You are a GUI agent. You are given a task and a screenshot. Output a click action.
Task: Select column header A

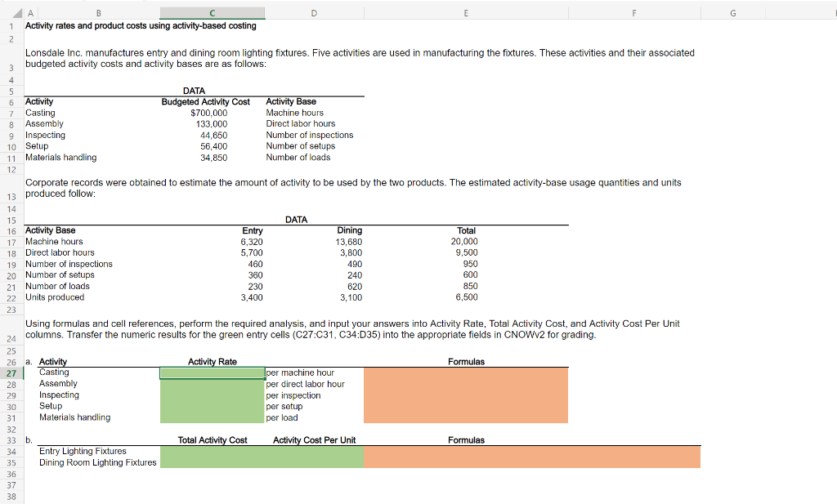click(30, 13)
